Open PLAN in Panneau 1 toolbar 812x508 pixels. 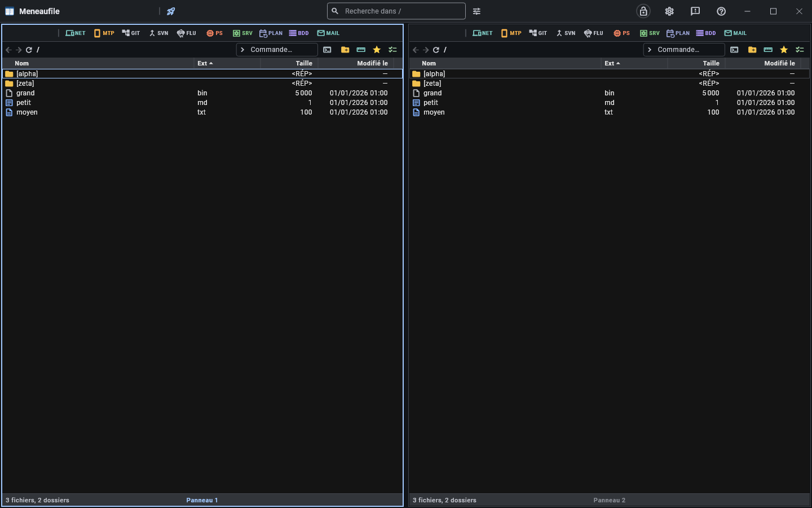[271, 33]
